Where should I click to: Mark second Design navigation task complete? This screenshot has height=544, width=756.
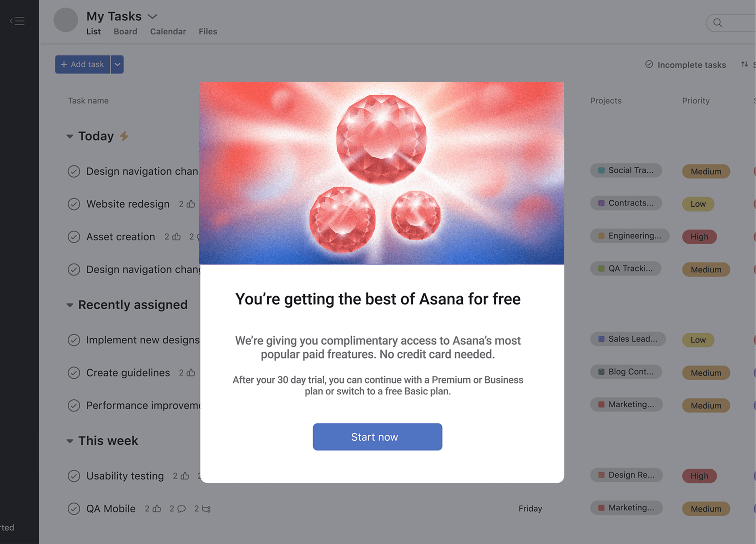click(74, 270)
